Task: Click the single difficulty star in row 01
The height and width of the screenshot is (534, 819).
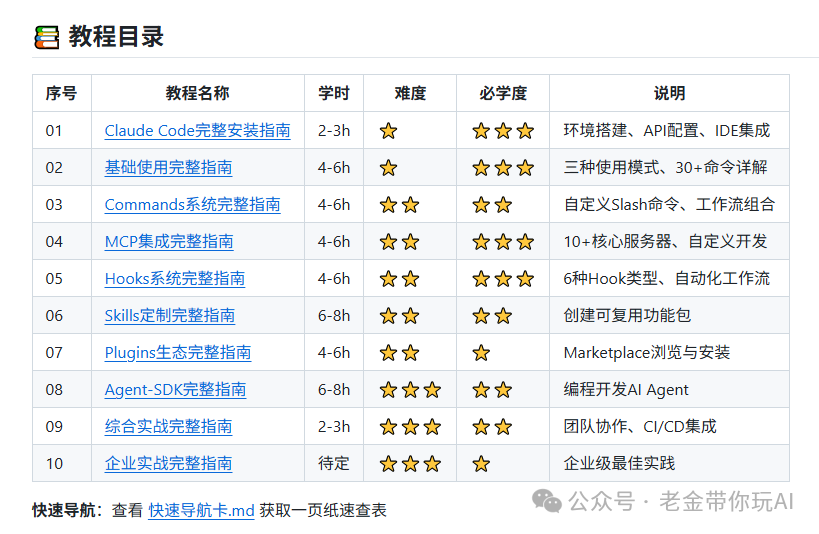Action: coord(388,131)
